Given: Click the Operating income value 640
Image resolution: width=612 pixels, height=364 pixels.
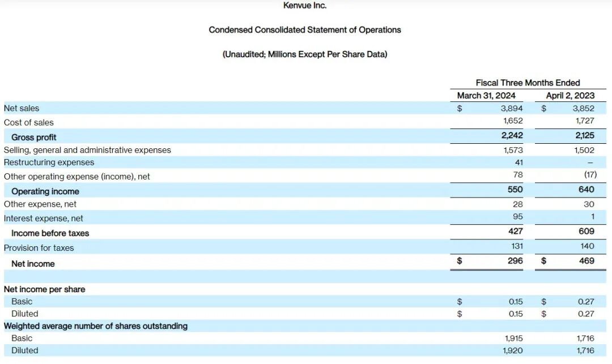Looking at the screenshot, I should [586, 190].
